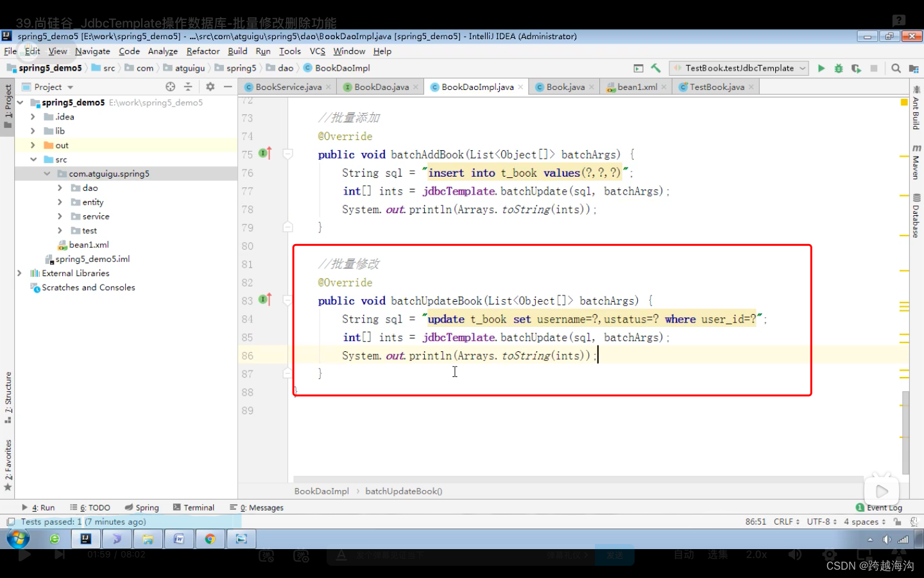
Task: Collapse all in the Project panel
Action: pyautogui.click(x=188, y=87)
